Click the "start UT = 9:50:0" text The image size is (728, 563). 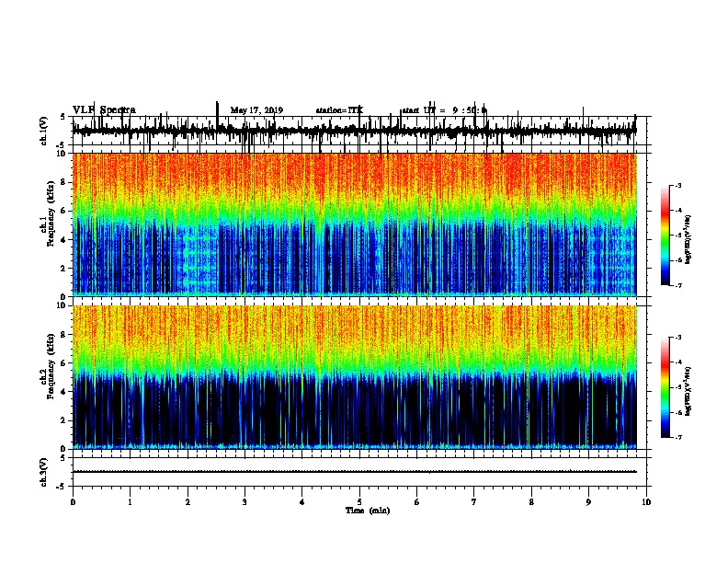click(x=444, y=110)
